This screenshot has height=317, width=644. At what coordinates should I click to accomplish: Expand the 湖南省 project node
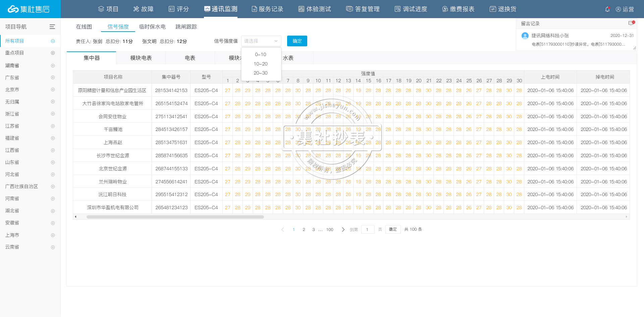point(53,65)
